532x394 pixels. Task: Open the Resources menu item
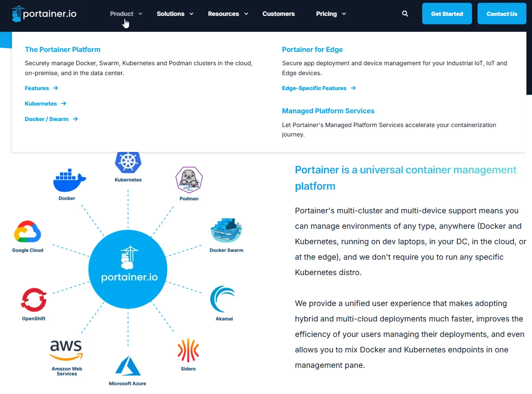point(223,14)
